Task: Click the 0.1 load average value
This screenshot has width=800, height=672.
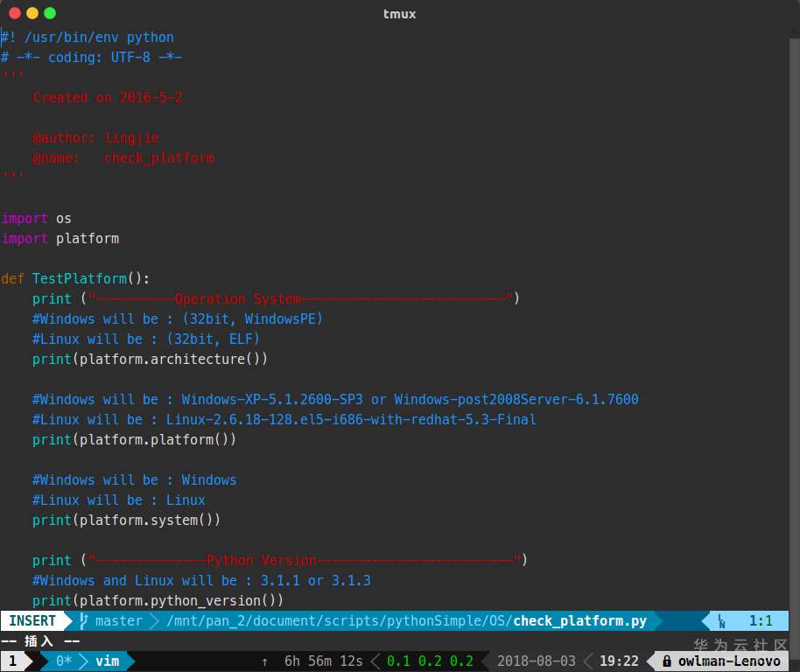Action: (x=398, y=661)
